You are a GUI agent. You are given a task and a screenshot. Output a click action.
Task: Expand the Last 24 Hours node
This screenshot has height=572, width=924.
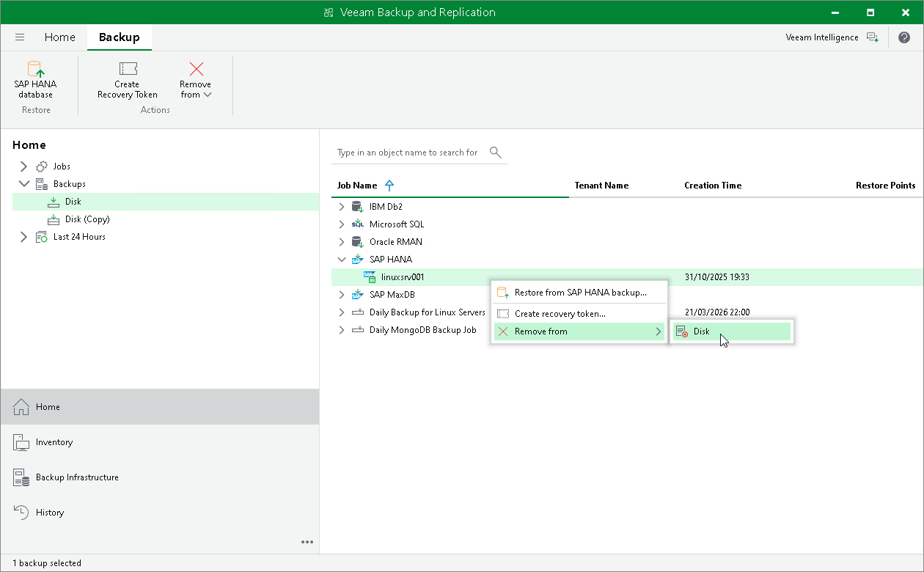coord(23,237)
